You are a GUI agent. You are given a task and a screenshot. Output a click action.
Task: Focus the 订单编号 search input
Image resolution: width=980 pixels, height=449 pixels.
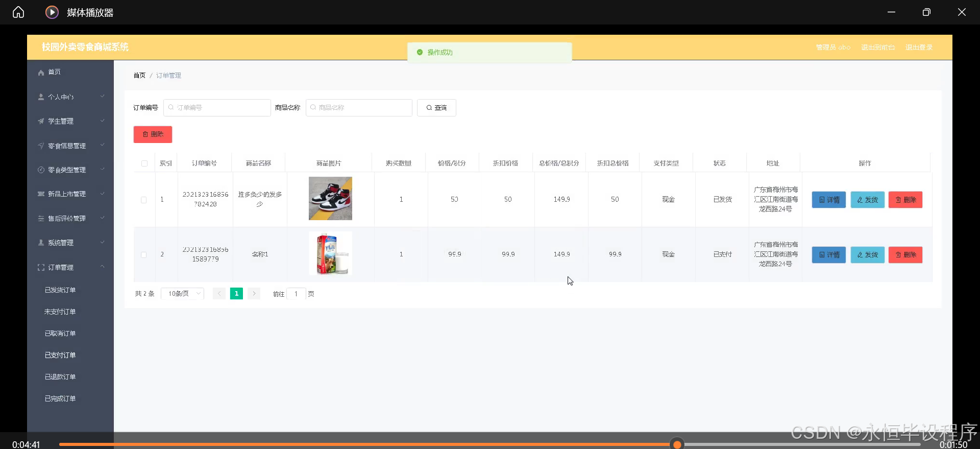click(x=217, y=108)
